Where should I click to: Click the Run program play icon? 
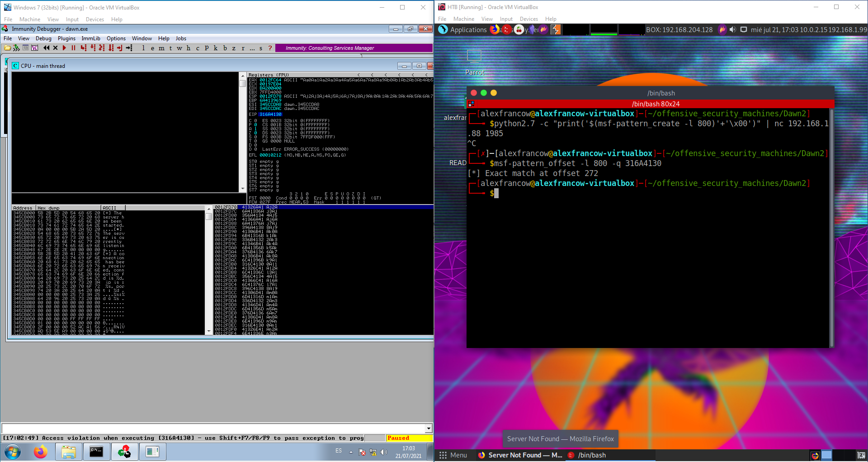tap(64, 48)
